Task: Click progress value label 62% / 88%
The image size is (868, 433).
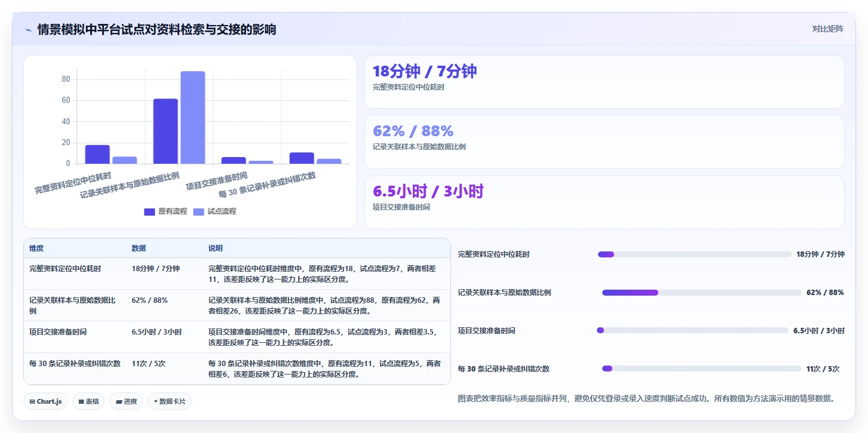Action: coord(825,293)
